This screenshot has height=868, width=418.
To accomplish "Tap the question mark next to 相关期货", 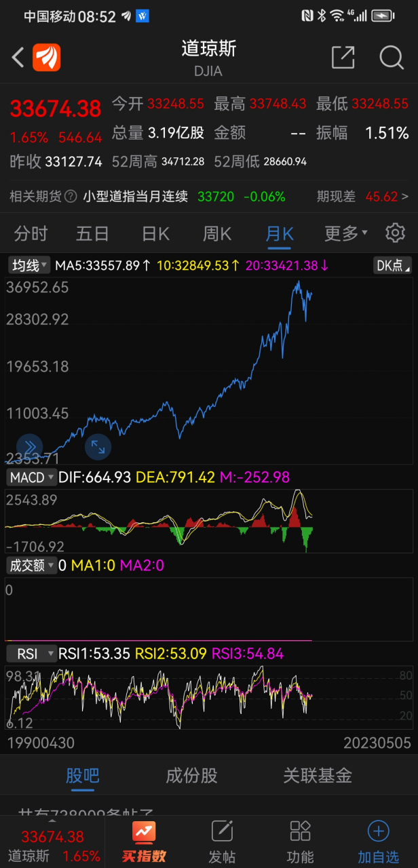I will 71,197.
